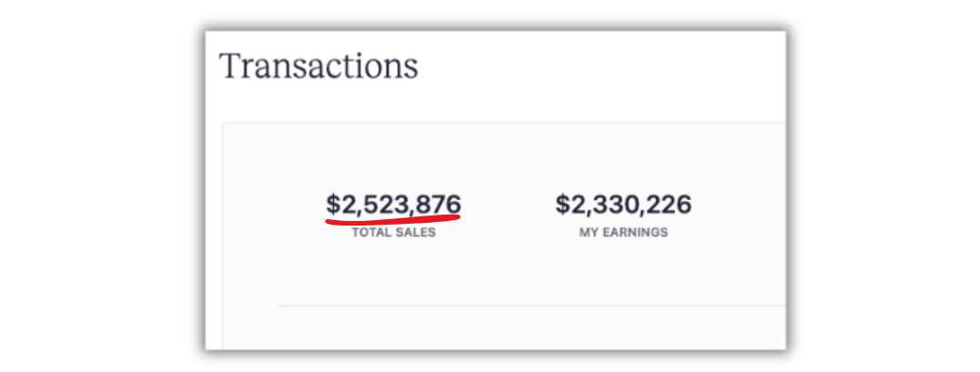Image resolution: width=980 pixels, height=372 pixels.
Task: Click the TOTAL SALES label
Action: (x=394, y=233)
